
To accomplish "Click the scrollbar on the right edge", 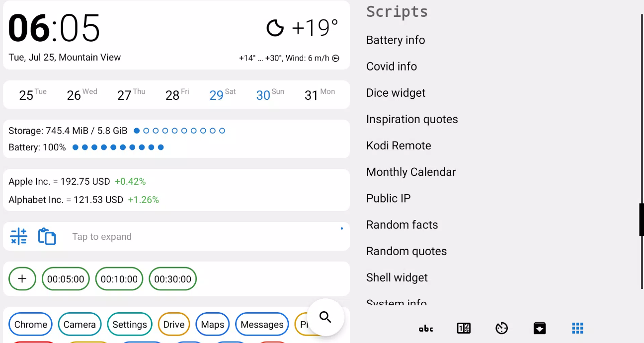I will click(641, 219).
